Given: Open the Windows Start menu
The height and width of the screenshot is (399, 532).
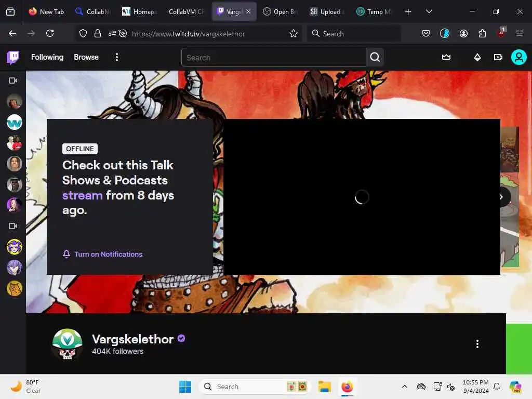Looking at the screenshot, I should click(x=185, y=387).
